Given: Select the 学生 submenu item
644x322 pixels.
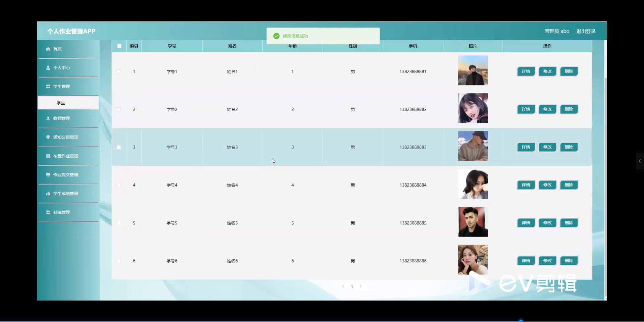Looking at the screenshot, I should pyautogui.click(x=68, y=103).
